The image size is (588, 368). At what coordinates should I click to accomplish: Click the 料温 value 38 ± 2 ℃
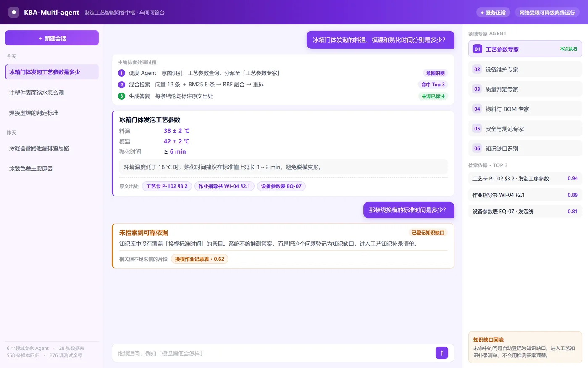[176, 131]
